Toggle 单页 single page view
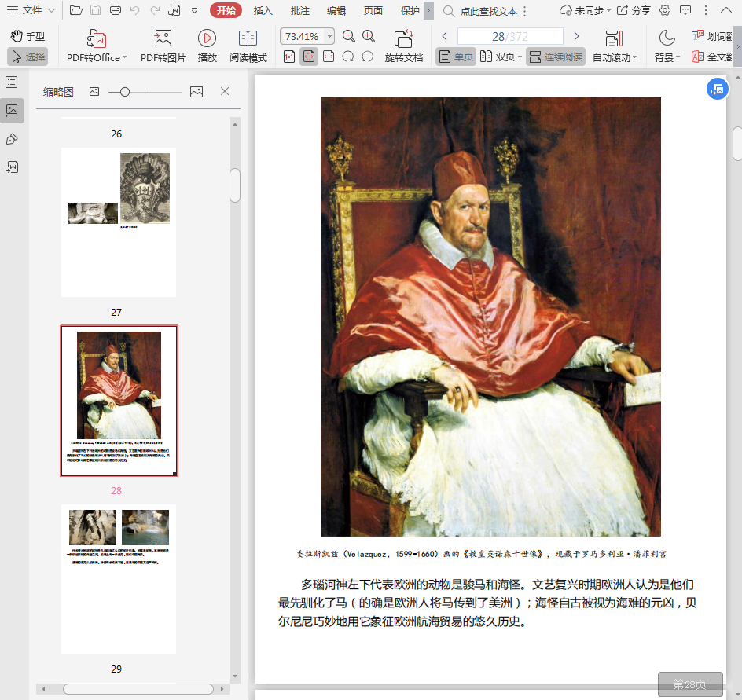The width and height of the screenshot is (742, 700). (456, 57)
